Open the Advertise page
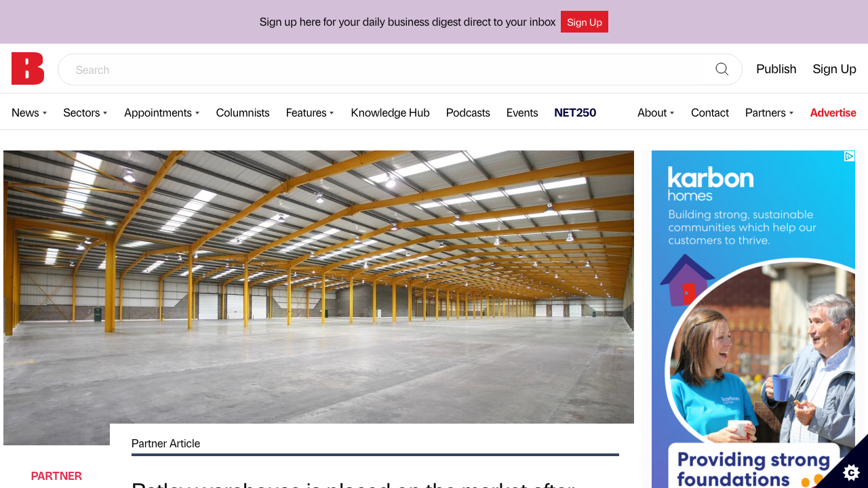The width and height of the screenshot is (868, 488). (833, 113)
